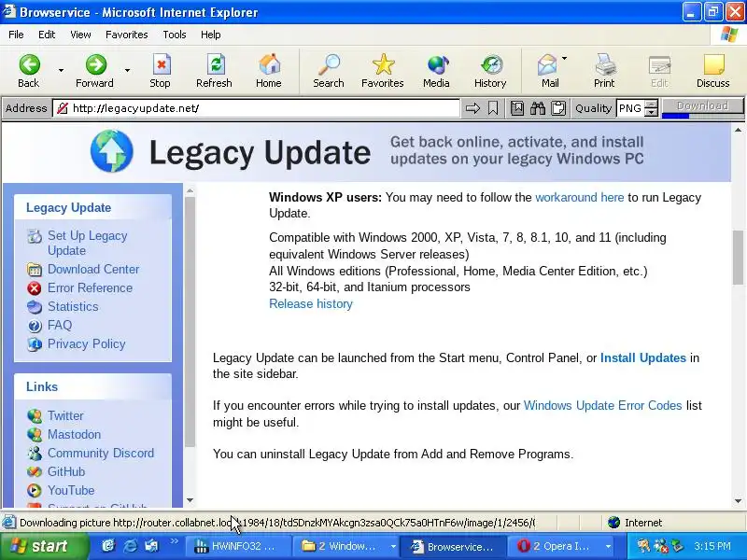This screenshot has width=747, height=560.
Task: Click the clipboard paste icon in address row
Action: (558, 108)
